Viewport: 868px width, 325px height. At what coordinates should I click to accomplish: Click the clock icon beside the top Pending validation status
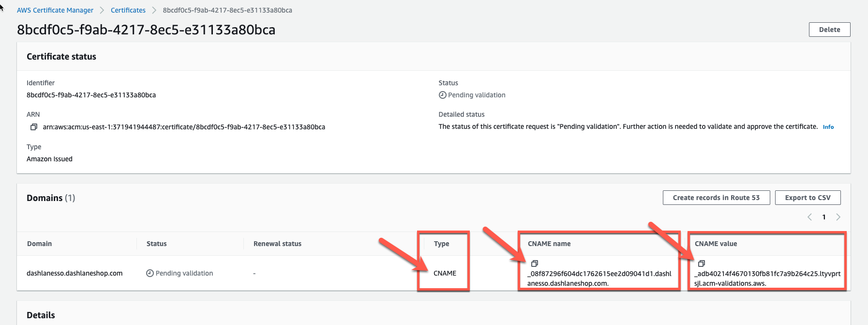[442, 95]
